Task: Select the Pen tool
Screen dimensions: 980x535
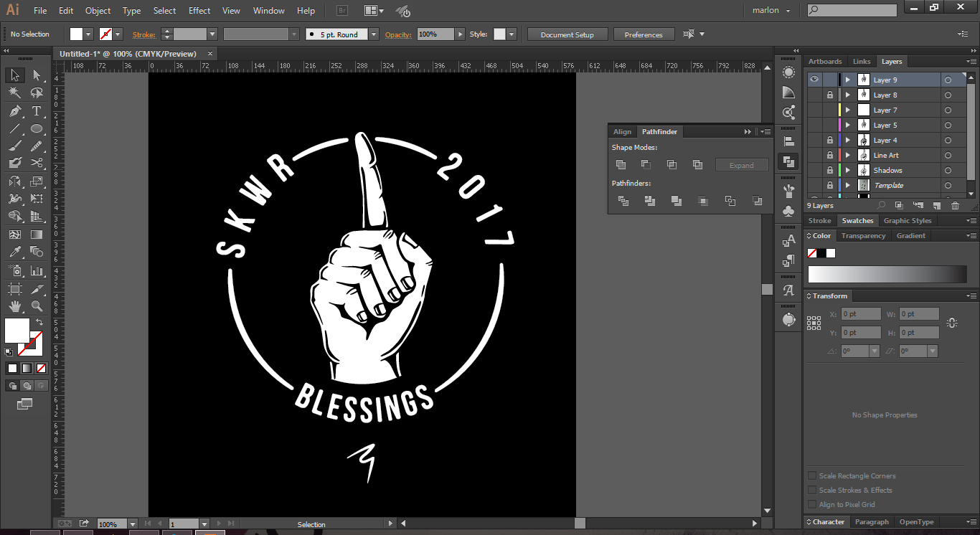Action: tap(14, 111)
